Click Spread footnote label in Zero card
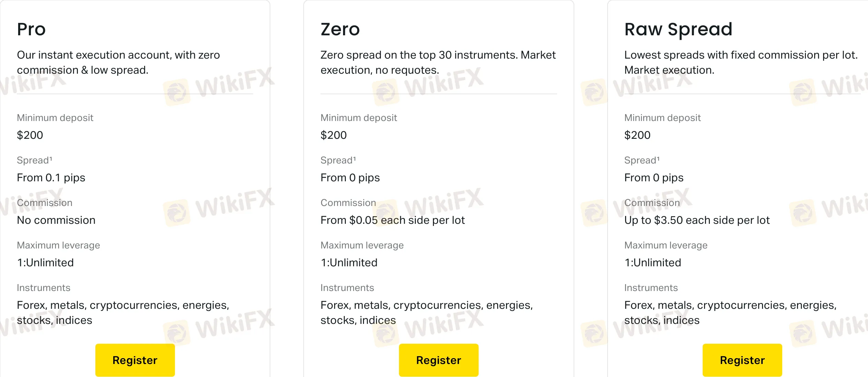868x377 pixels. click(x=338, y=160)
